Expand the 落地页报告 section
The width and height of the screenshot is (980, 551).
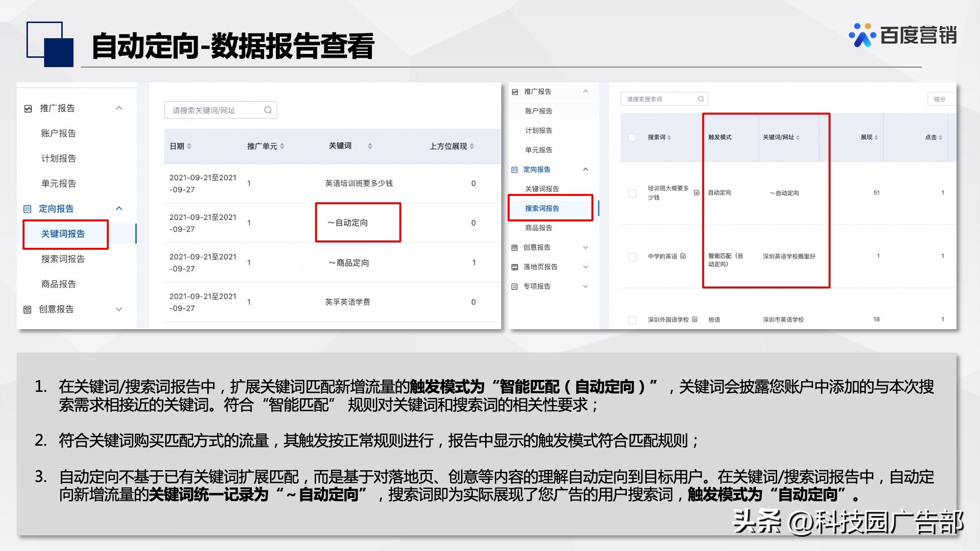[586, 266]
